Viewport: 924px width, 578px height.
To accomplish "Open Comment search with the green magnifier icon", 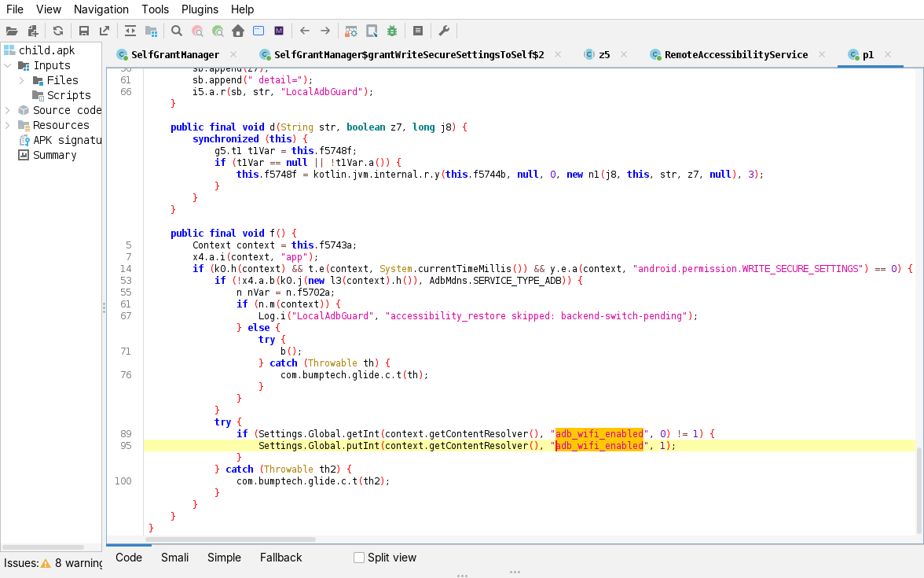I will pos(218,31).
